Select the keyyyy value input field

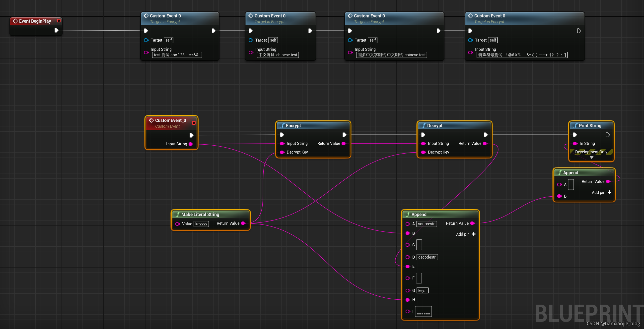point(201,224)
